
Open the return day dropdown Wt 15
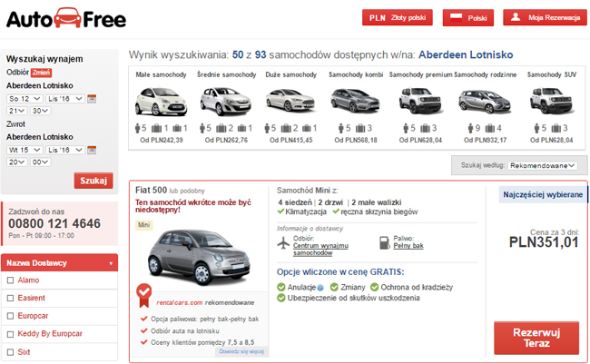(x=25, y=150)
